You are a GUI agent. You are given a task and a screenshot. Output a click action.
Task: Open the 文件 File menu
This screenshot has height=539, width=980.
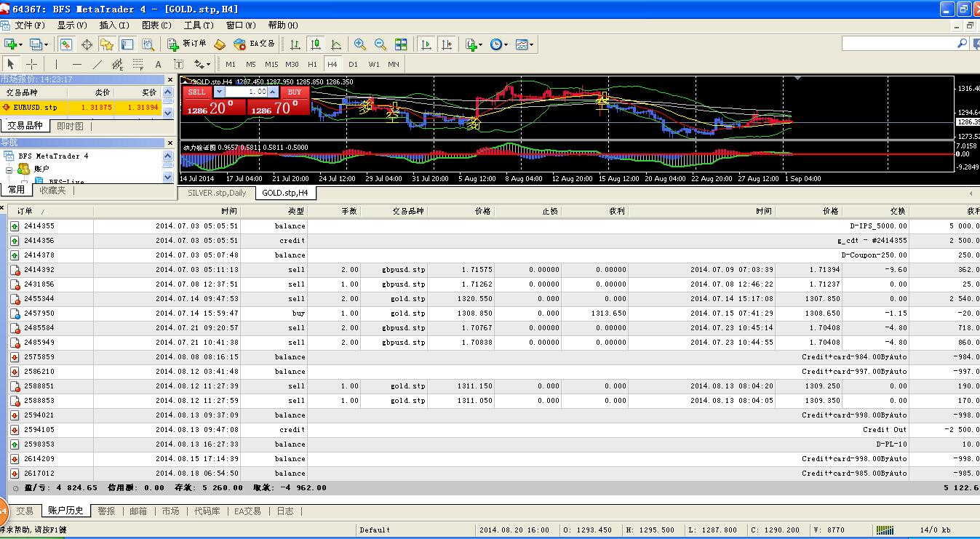click(30, 25)
